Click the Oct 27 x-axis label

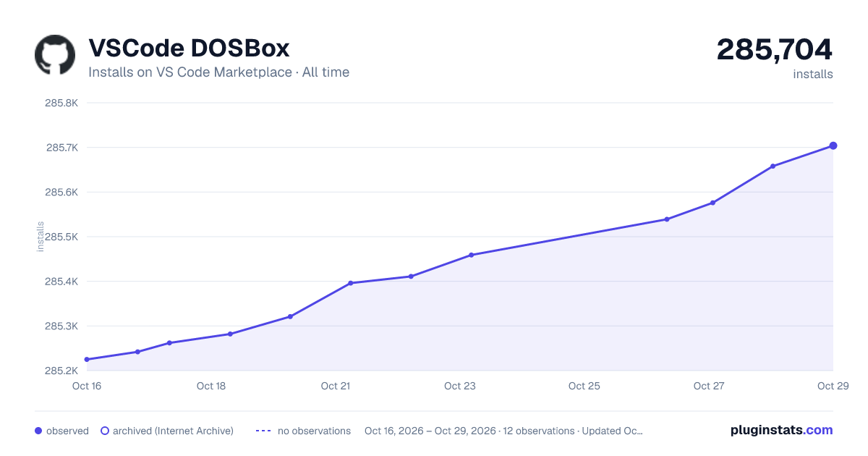click(709, 386)
